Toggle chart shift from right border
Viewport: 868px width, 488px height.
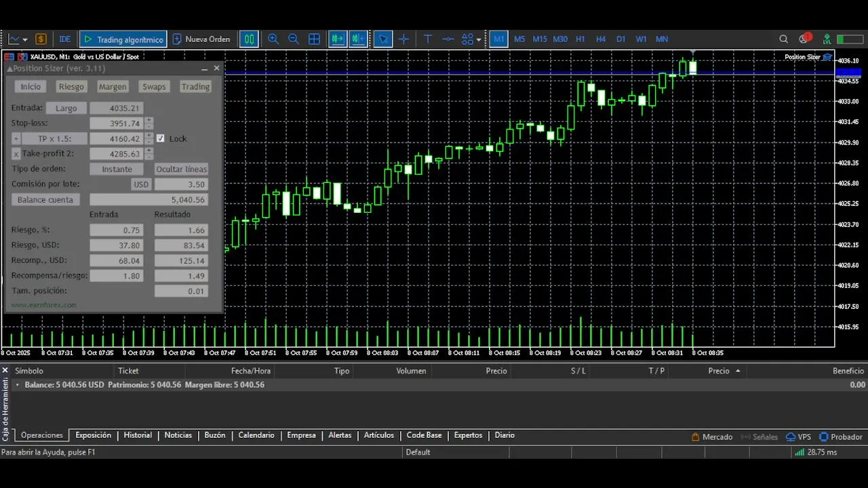point(359,39)
